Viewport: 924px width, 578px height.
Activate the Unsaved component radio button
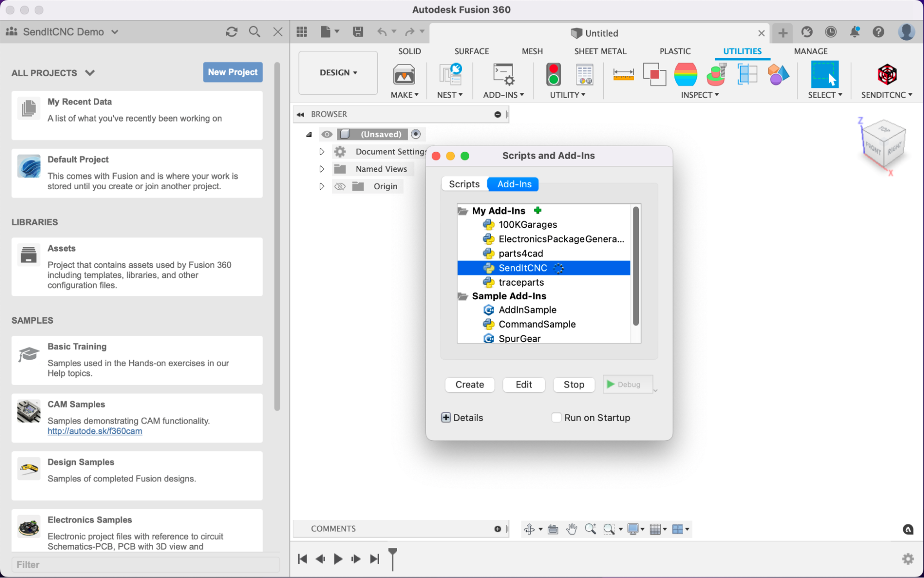pyautogui.click(x=416, y=134)
